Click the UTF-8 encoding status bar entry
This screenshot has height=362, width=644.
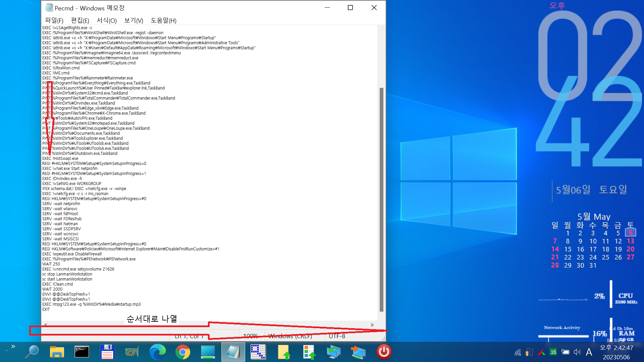coord(337,336)
